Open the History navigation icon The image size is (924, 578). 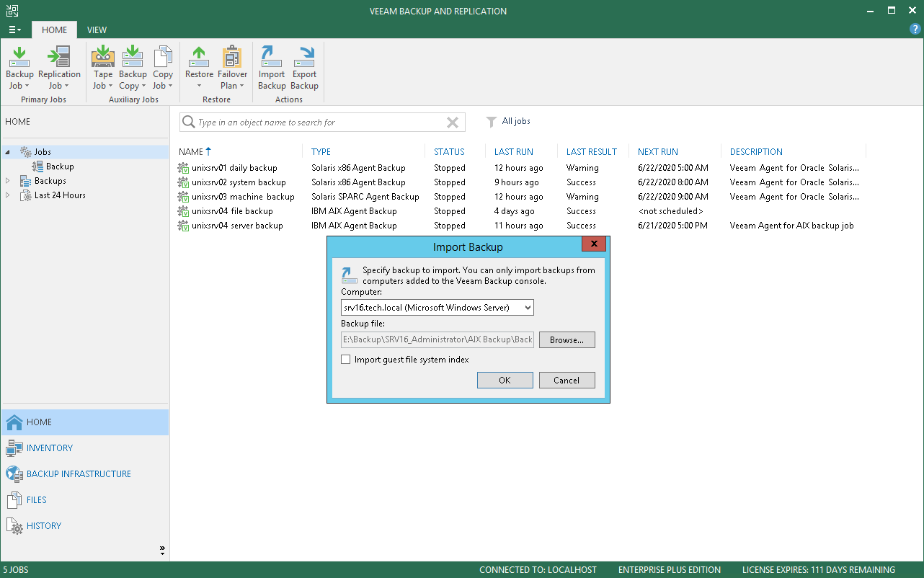point(14,526)
